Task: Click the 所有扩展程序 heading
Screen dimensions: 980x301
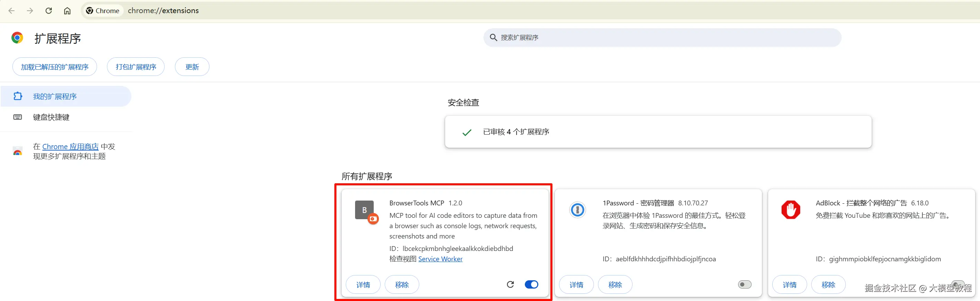Action: [x=367, y=176]
